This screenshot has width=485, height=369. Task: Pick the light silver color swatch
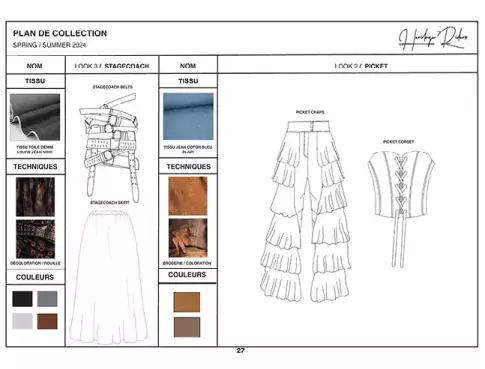(x=22, y=321)
